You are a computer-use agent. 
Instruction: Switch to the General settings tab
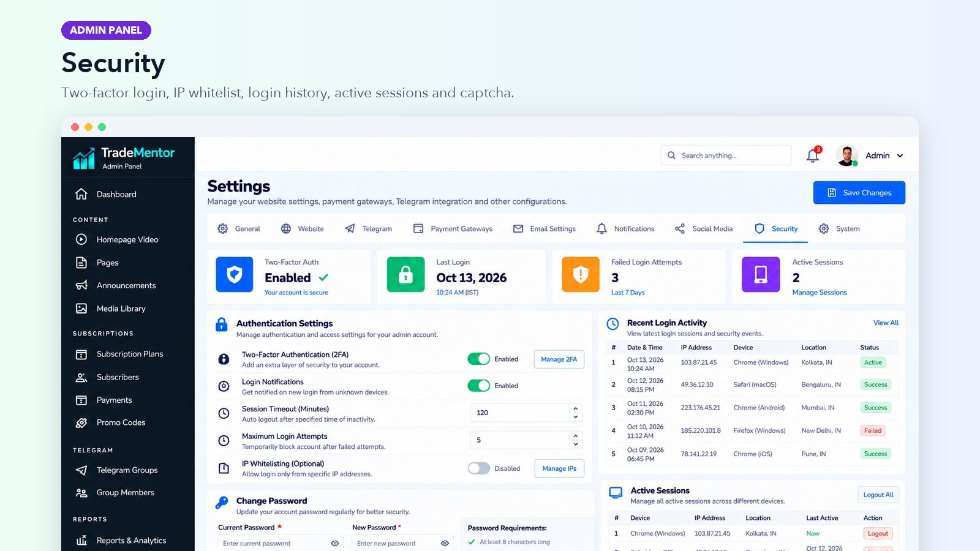239,228
